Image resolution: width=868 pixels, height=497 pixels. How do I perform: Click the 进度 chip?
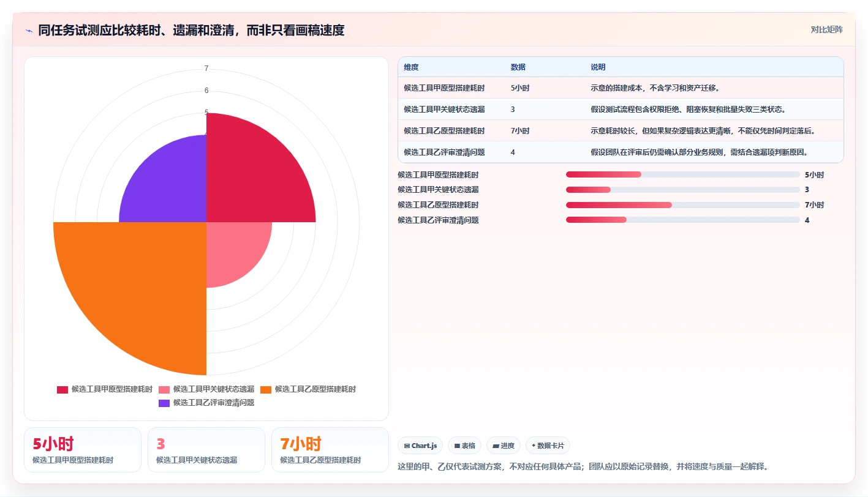tap(504, 446)
